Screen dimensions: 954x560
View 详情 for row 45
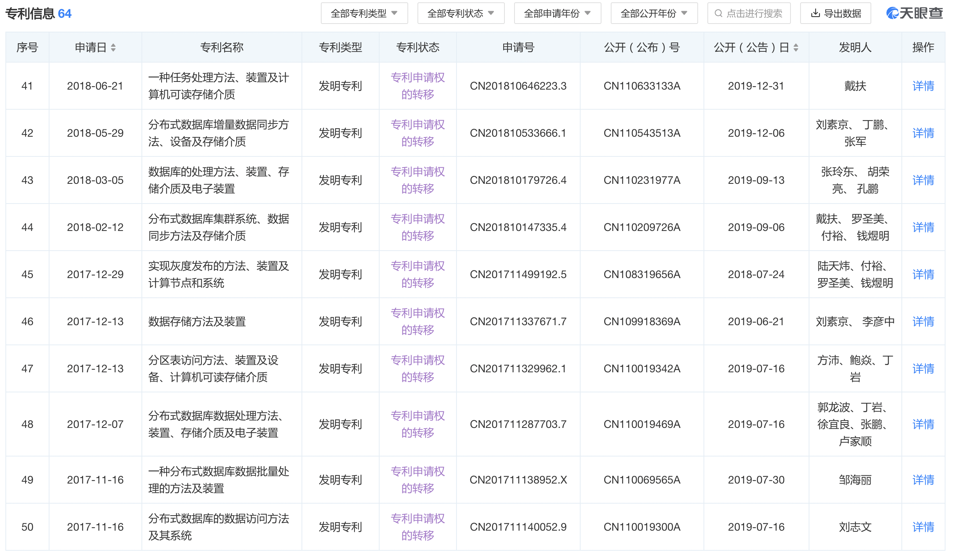click(923, 274)
